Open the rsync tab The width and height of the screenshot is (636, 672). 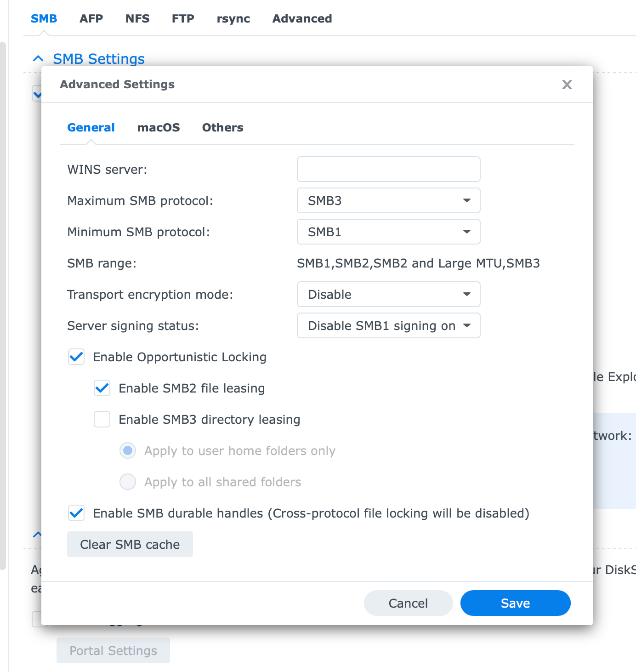point(233,19)
